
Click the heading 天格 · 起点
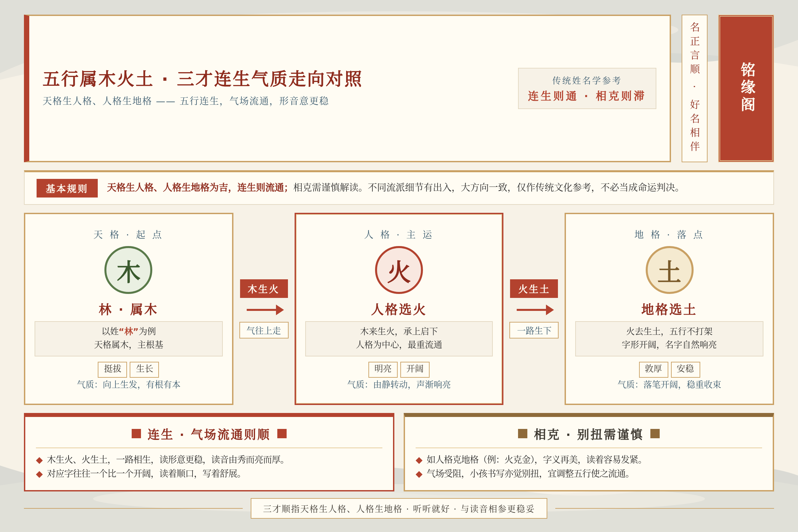pyautogui.click(x=128, y=234)
